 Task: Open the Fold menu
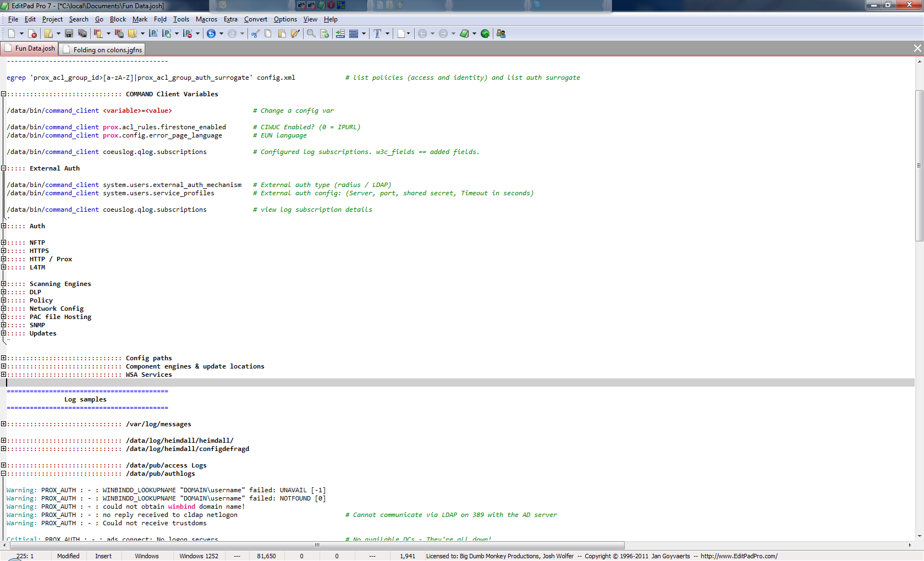[160, 19]
